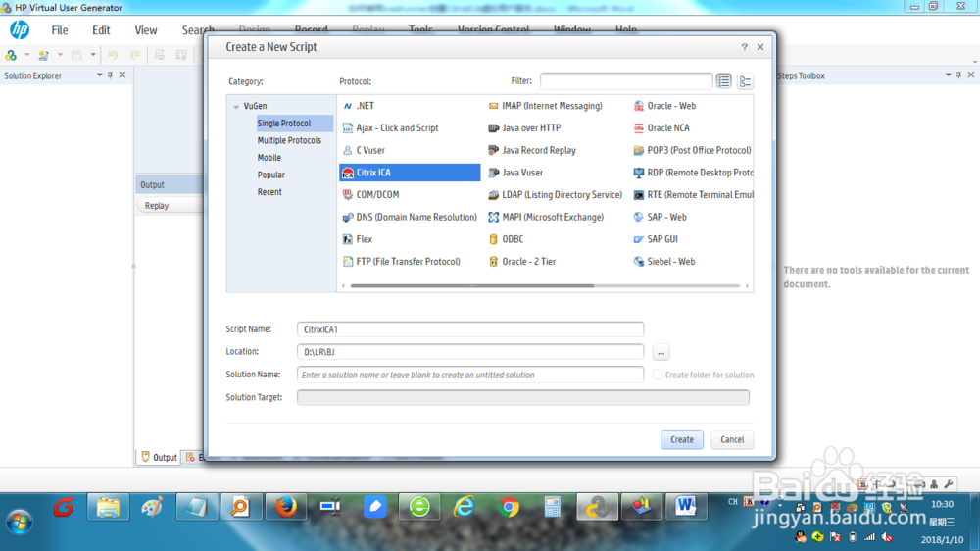Select Oracle - Web protocol
The image size is (980, 551).
[665, 106]
